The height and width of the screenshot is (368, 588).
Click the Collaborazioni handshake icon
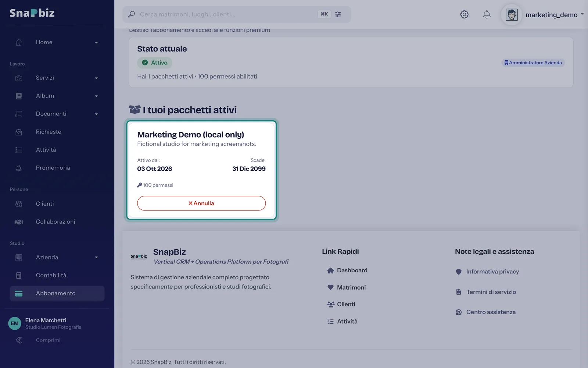point(19,222)
